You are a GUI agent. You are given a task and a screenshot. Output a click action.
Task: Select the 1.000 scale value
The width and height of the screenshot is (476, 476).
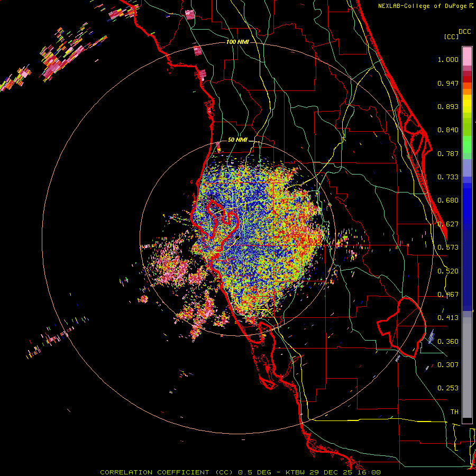tap(448, 59)
